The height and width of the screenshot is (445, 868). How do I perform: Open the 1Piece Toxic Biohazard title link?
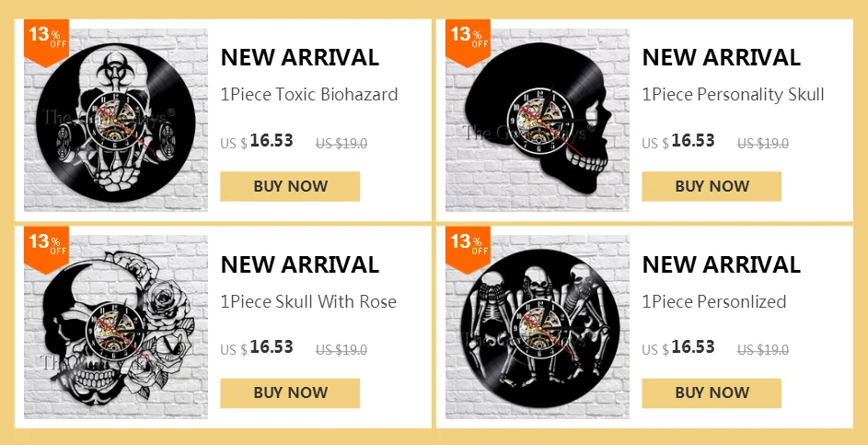(309, 95)
